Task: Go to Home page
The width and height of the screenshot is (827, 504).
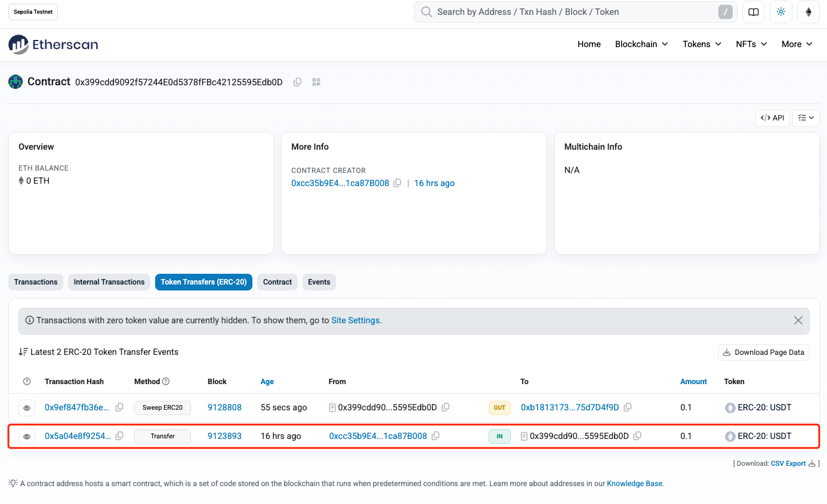Action: [589, 44]
